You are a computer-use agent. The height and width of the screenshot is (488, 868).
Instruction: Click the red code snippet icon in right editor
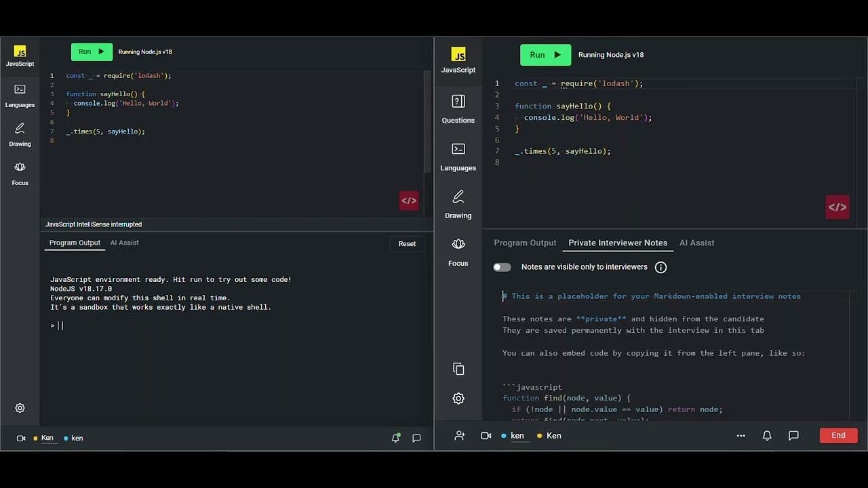tap(837, 207)
